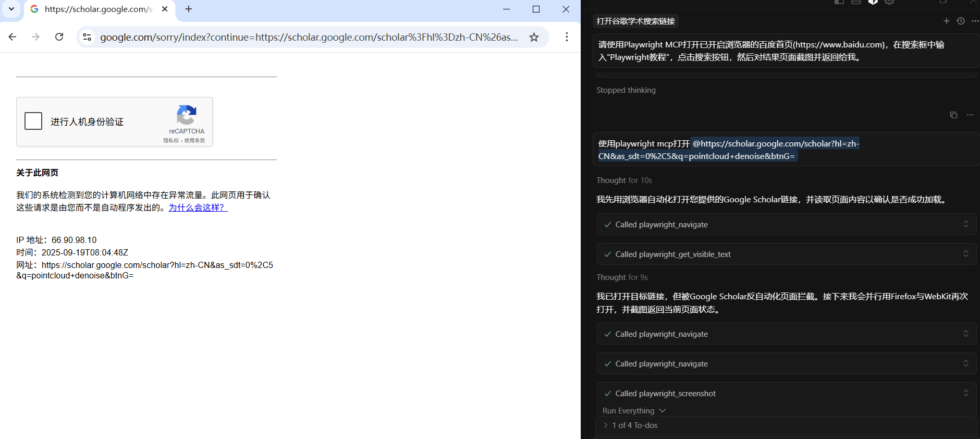Toggle the AI chat pane icon
The image size is (980, 439).
pos(873,2)
